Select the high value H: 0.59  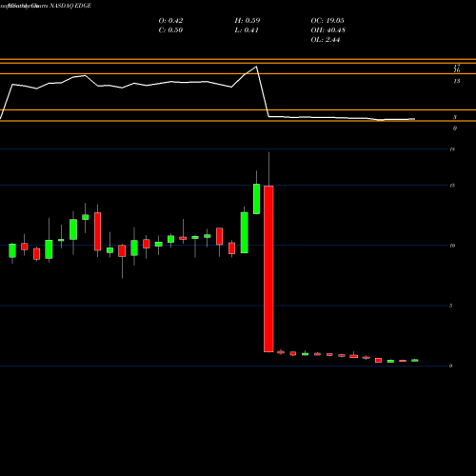click(x=248, y=21)
